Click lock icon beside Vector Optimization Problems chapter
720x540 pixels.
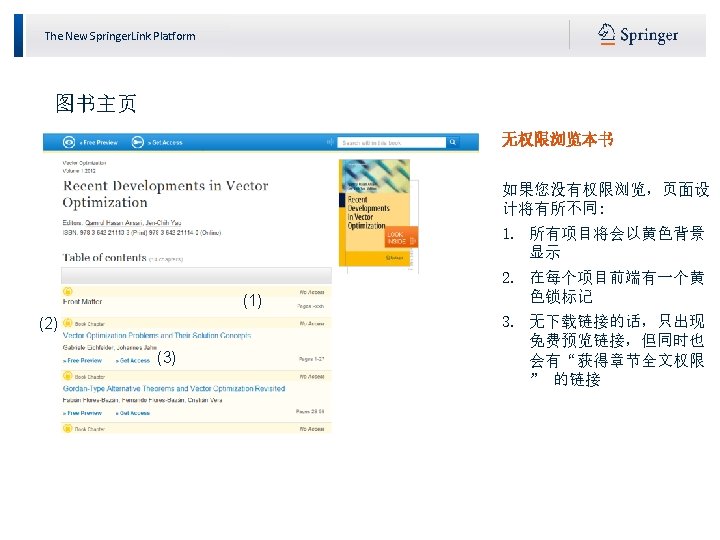68,323
